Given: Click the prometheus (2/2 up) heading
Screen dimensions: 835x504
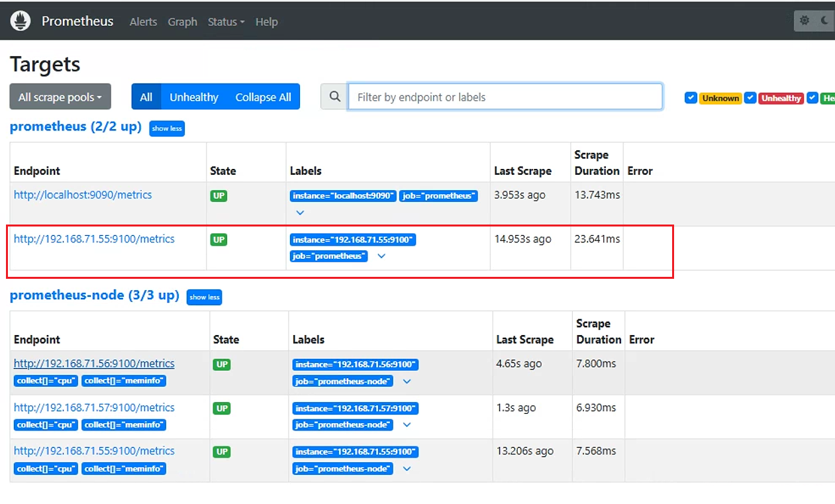Looking at the screenshot, I should click(x=75, y=126).
